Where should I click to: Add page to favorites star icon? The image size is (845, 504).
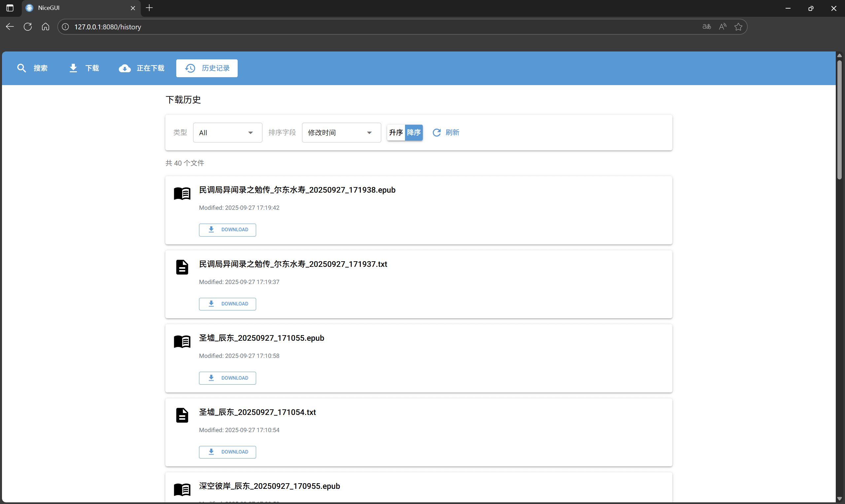(x=738, y=27)
